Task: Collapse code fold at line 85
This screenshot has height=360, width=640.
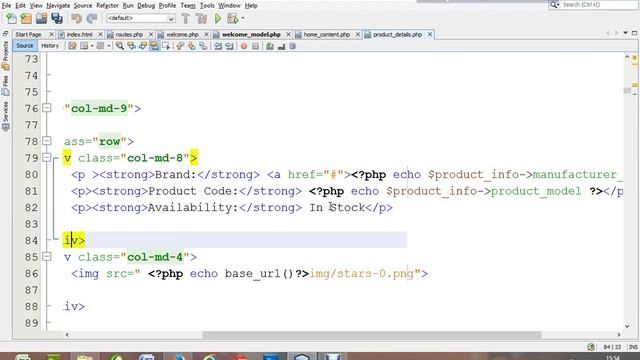Action: pos(47,256)
